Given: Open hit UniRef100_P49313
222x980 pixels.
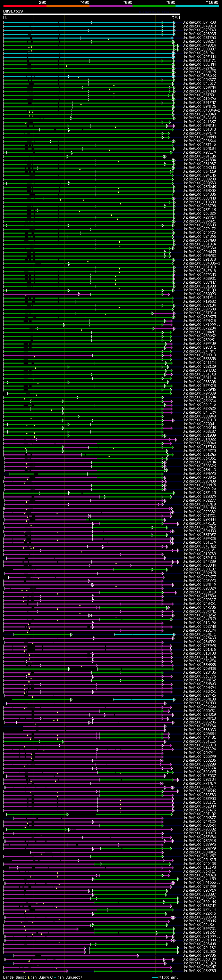Looking at the screenshot, I should [x=199, y=26].
